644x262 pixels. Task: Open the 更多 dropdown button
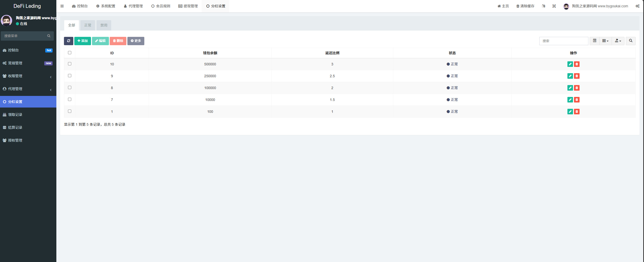pyautogui.click(x=136, y=41)
